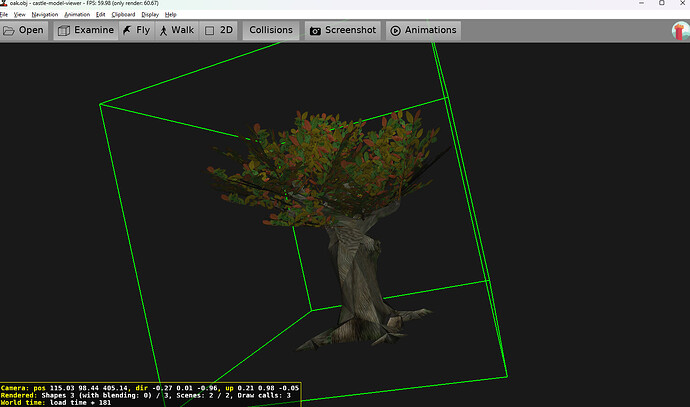This screenshot has height=407, width=690.
Task: Click the Open toolbar button
Action: point(24,30)
